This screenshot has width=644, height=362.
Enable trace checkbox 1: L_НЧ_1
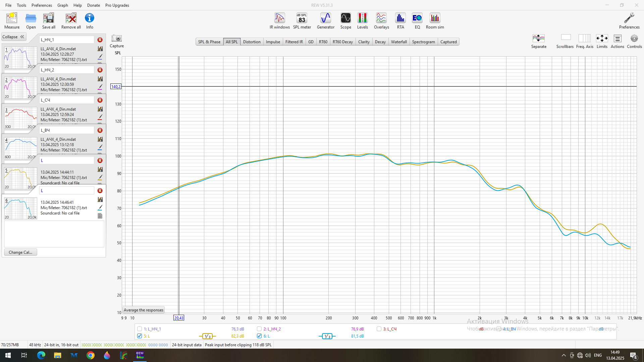(x=140, y=329)
